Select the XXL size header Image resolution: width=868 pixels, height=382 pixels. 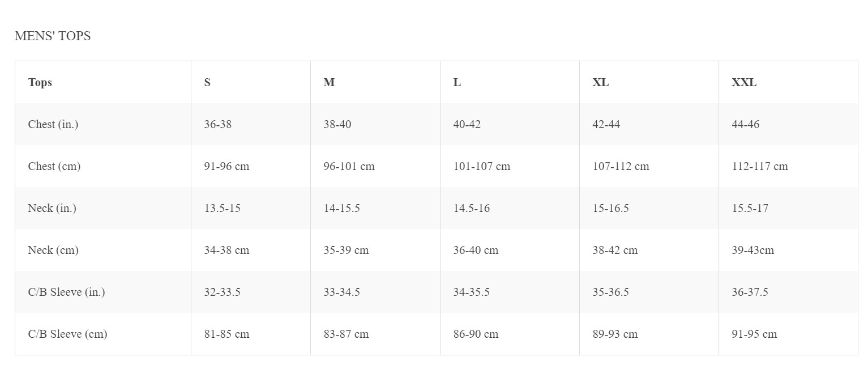pos(744,82)
